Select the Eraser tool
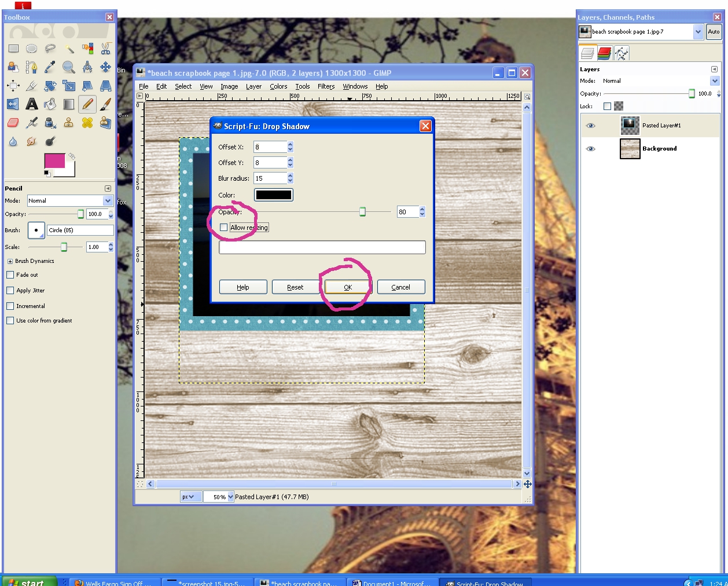 (13, 123)
